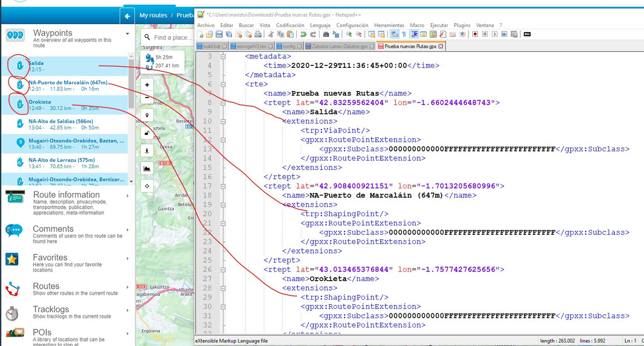
Task: Collapse sidebar with back arrow button
Action: click(x=127, y=16)
